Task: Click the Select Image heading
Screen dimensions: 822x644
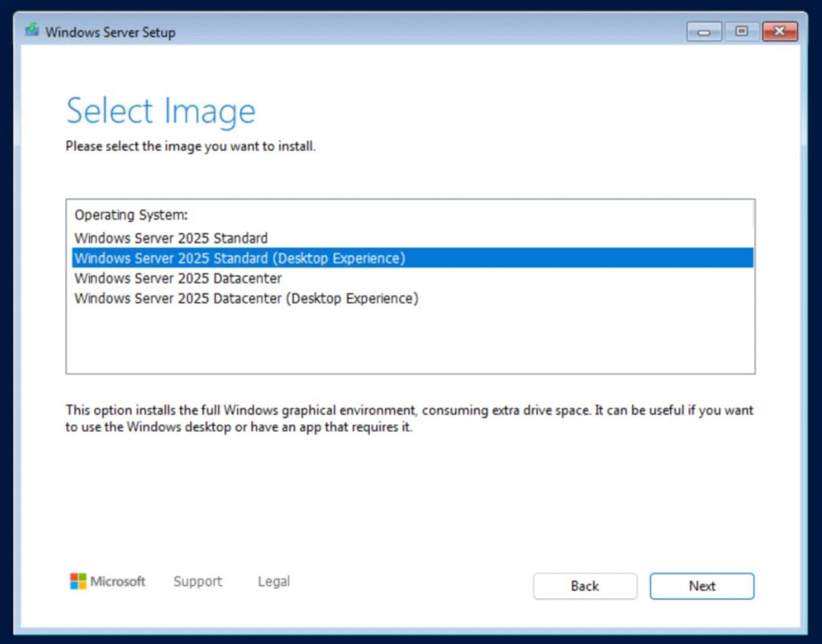Action: click(161, 111)
